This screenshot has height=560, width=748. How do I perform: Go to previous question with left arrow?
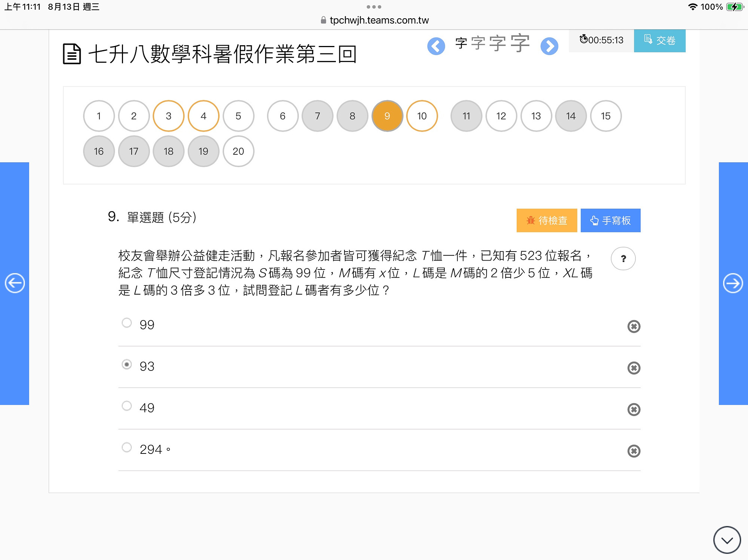(x=15, y=283)
